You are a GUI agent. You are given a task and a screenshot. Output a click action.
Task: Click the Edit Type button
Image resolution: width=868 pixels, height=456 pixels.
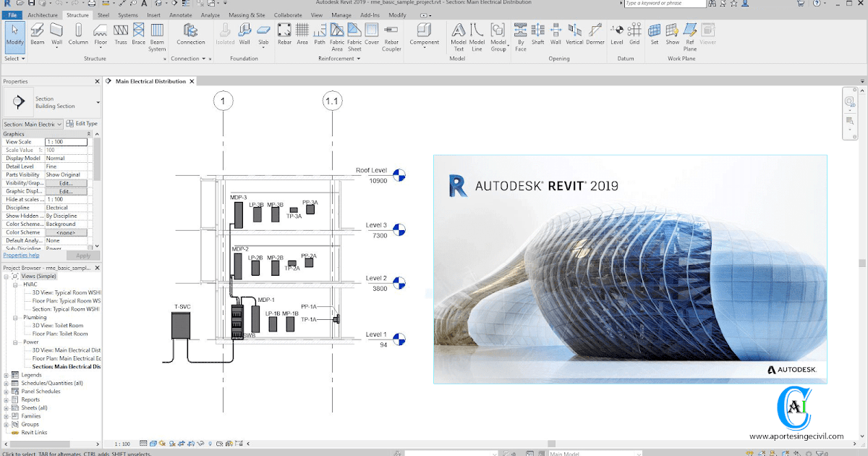82,124
